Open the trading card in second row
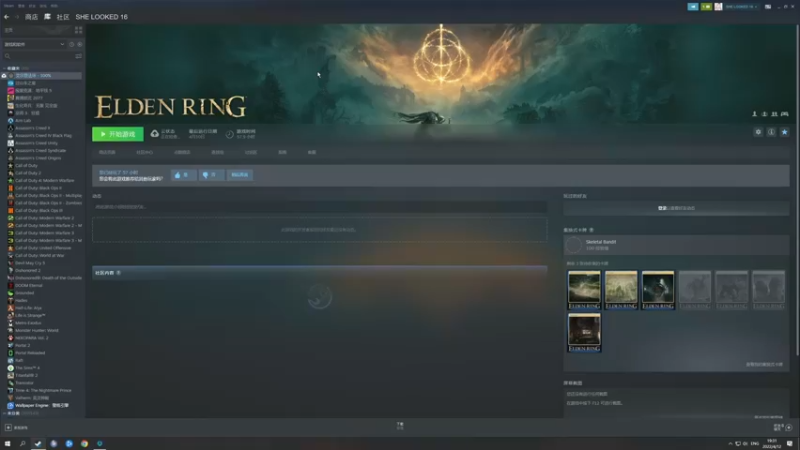 click(584, 332)
